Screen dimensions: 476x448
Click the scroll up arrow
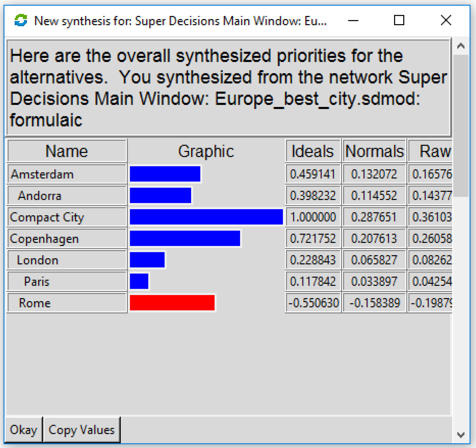pyautogui.click(x=461, y=46)
